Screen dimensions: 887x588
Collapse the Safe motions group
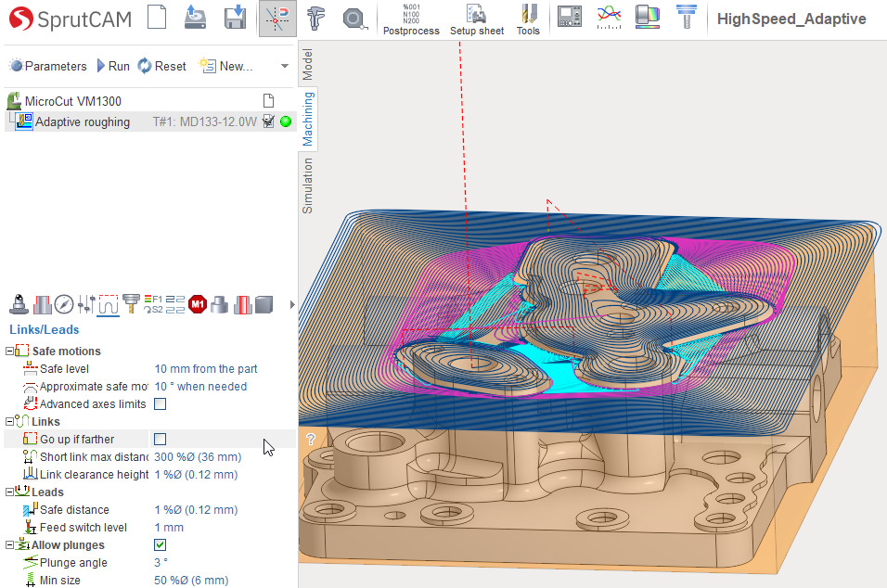(9, 352)
